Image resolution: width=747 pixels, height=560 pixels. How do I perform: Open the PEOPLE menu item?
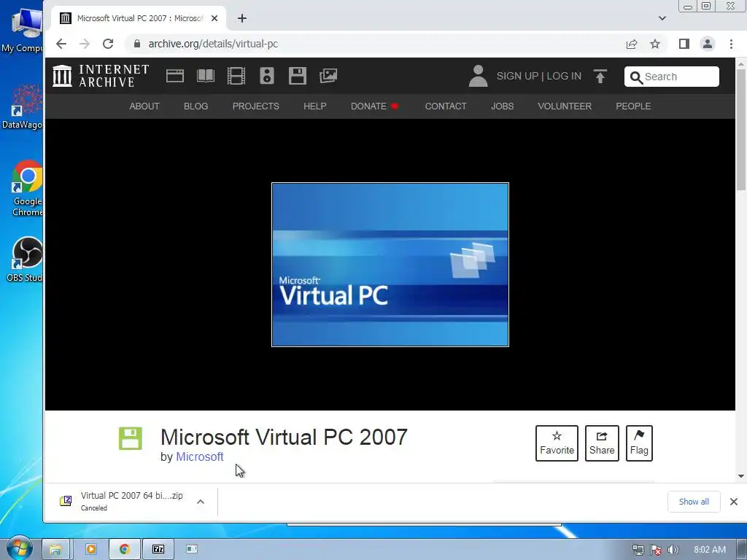tap(633, 106)
